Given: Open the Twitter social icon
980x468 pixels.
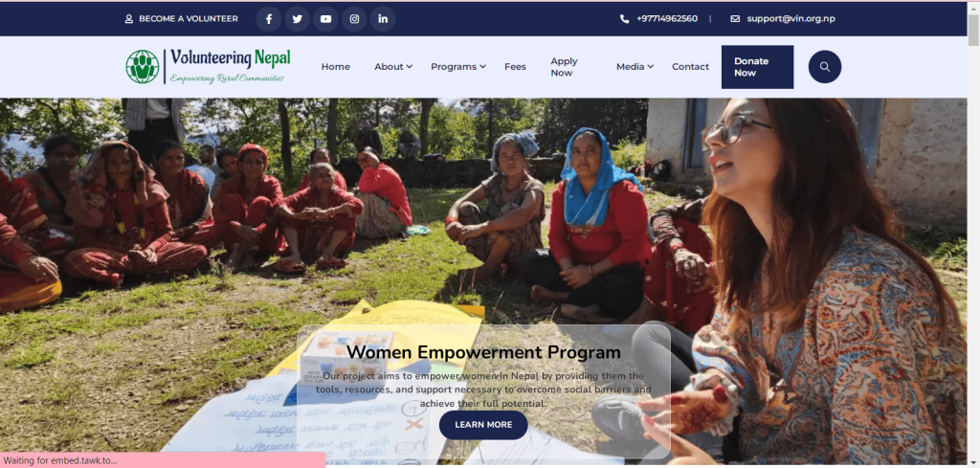Looking at the screenshot, I should click(x=298, y=19).
